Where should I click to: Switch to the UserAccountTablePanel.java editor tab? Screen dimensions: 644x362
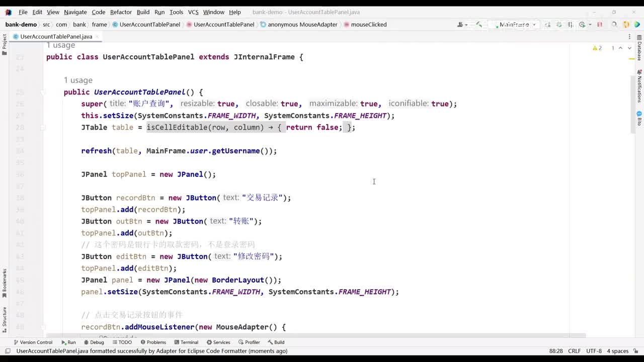[56, 37]
